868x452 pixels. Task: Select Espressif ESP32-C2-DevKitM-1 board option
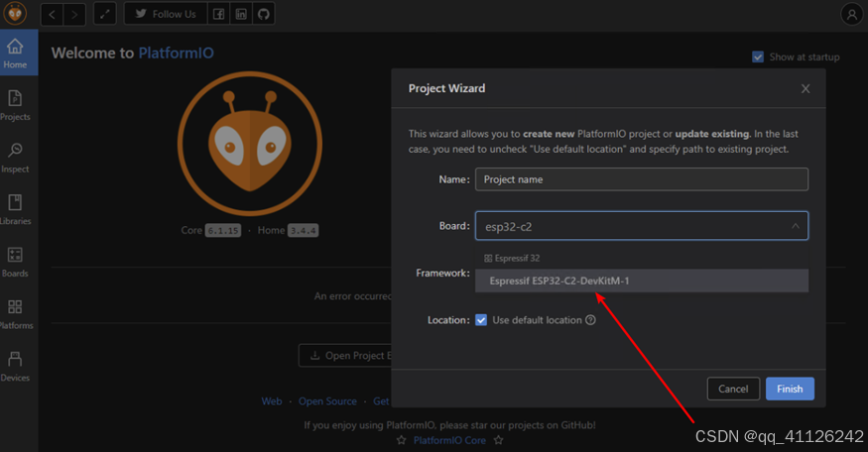tap(642, 281)
